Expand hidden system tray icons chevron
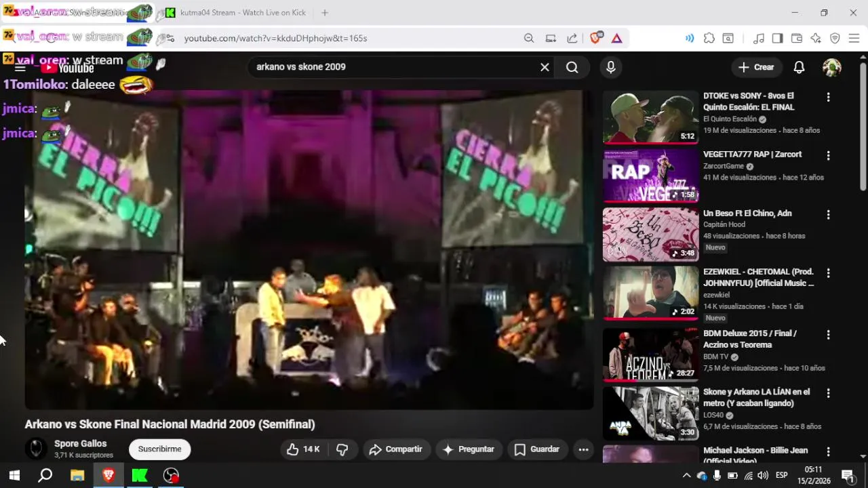Image resolution: width=868 pixels, height=488 pixels. (x=686, y=476)
